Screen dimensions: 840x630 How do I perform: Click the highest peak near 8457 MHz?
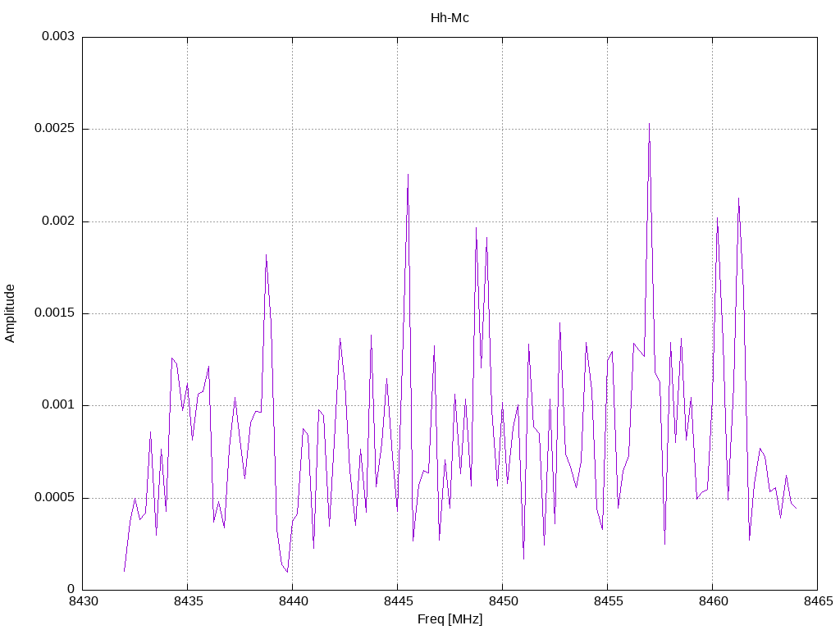(x=650, y=125)
